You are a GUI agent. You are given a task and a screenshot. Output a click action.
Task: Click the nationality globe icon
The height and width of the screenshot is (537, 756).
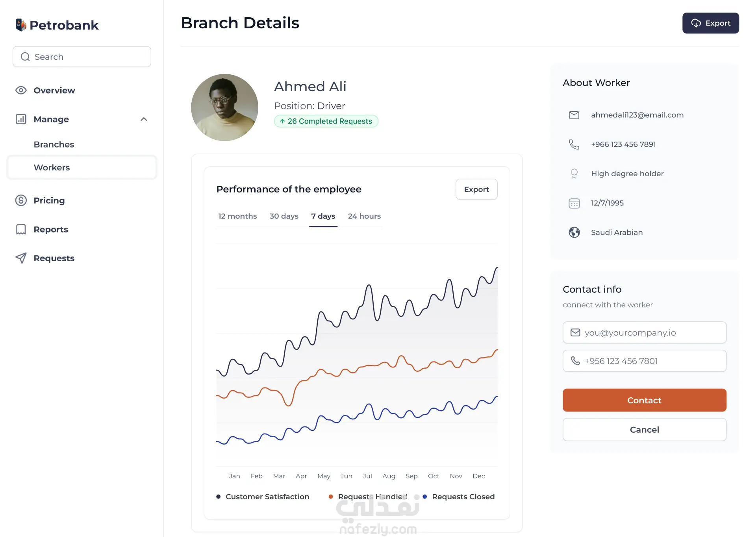(574, 233)
